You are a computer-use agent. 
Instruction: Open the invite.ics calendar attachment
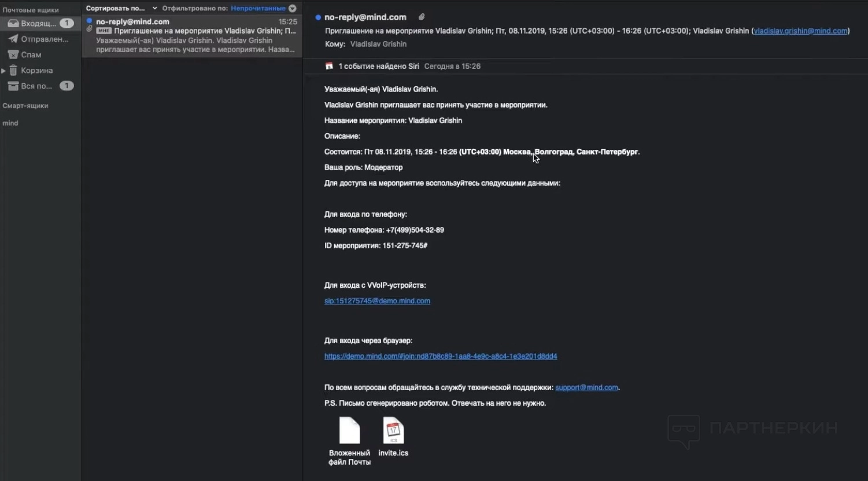point(393,438)
